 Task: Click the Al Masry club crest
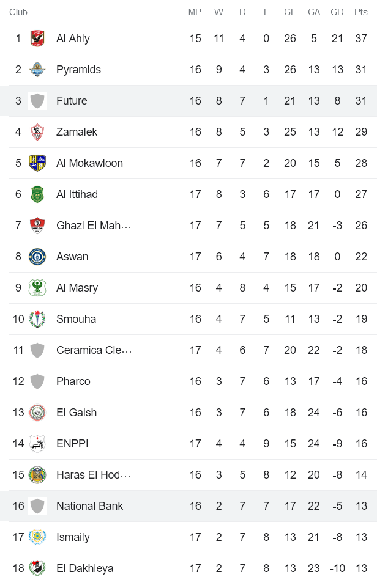click(37, 288)
